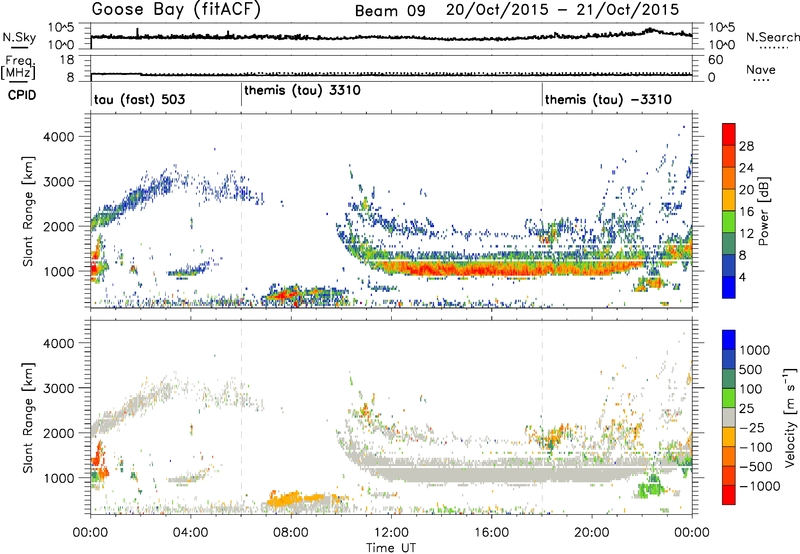The width and height of the screenshot is (800, 554).
Task: Click the 'Goose Bay (fitACF)' plot title
Action: [176, 10]
